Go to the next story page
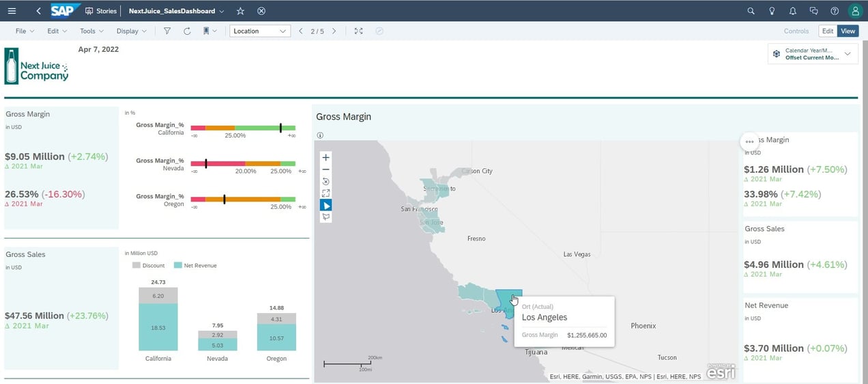This screenshot has width=868, height=384. [x=334, y=31]
